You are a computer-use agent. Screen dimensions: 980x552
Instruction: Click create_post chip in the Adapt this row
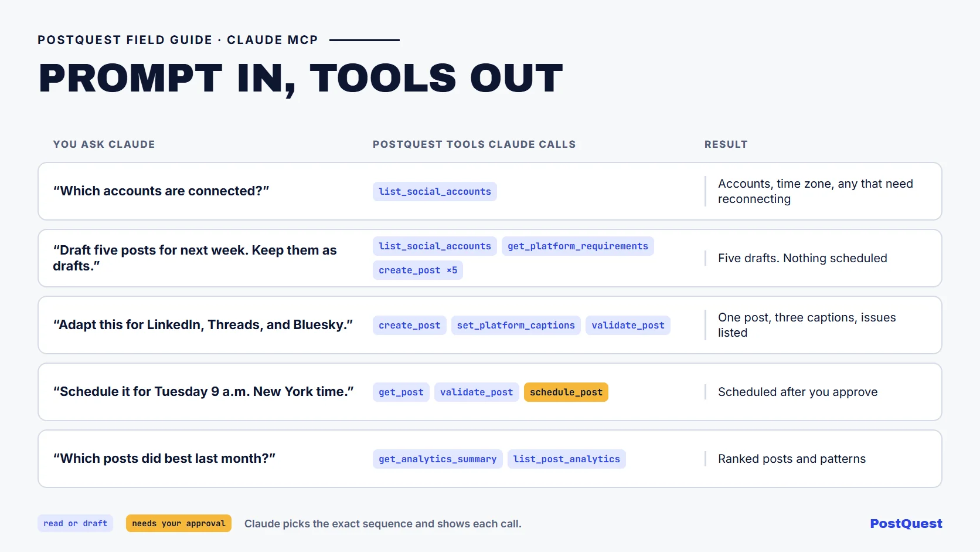click(409, 325)
